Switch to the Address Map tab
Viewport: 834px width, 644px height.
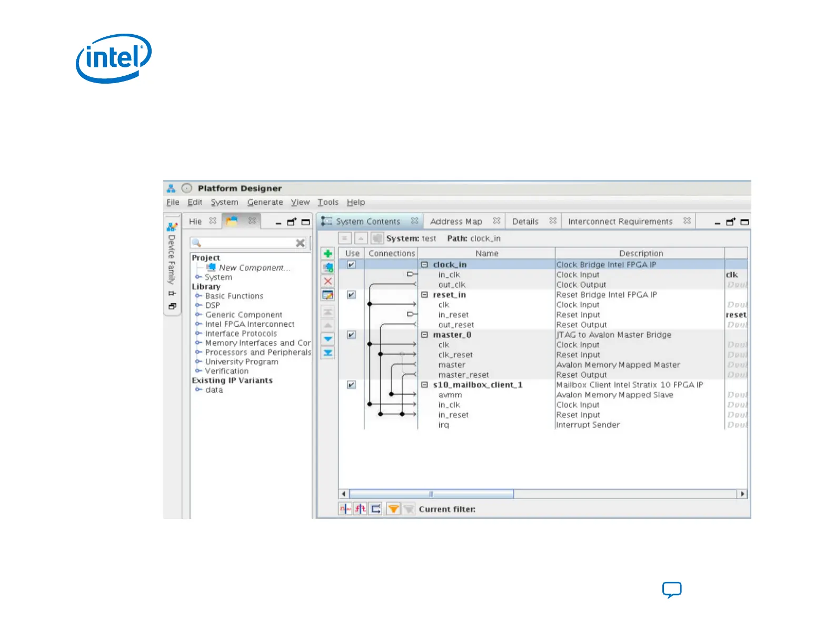click(456, 222)
